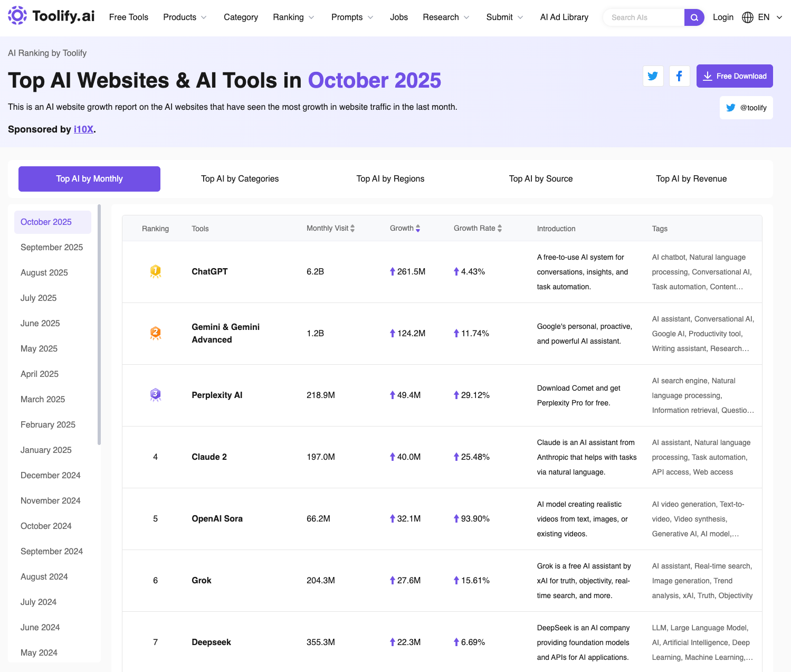The image size is (791, 672).
Task: Open the OpenAI Sora entry
Action: pos(217,518)
